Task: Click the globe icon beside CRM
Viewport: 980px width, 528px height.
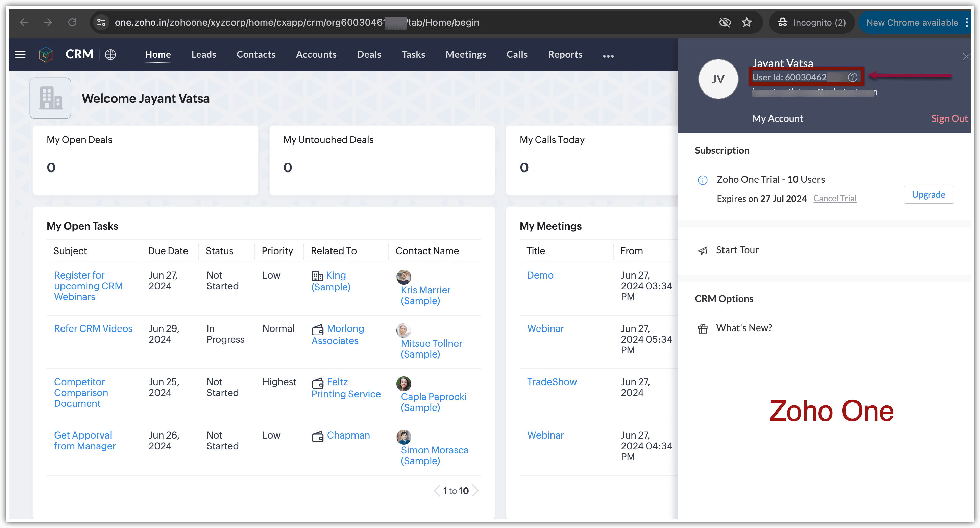Action: pos(110,55)
